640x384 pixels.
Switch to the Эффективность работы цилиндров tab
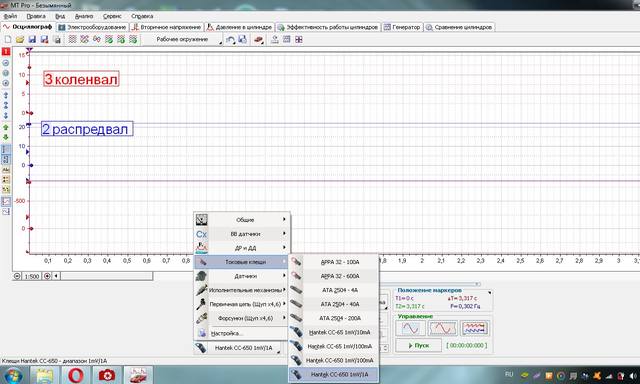tap(328, 27)
